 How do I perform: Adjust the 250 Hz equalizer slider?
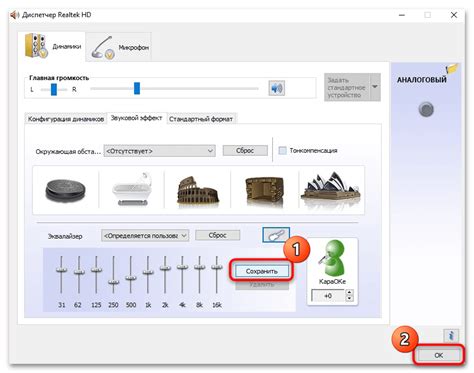click(x=113, y=282)
